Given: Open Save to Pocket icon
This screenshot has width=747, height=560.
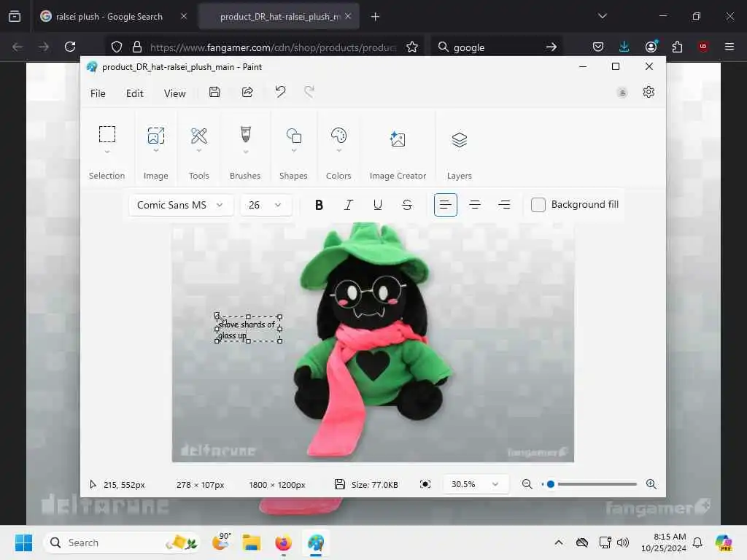Looking at the screenshot, I should coord(598,47).
